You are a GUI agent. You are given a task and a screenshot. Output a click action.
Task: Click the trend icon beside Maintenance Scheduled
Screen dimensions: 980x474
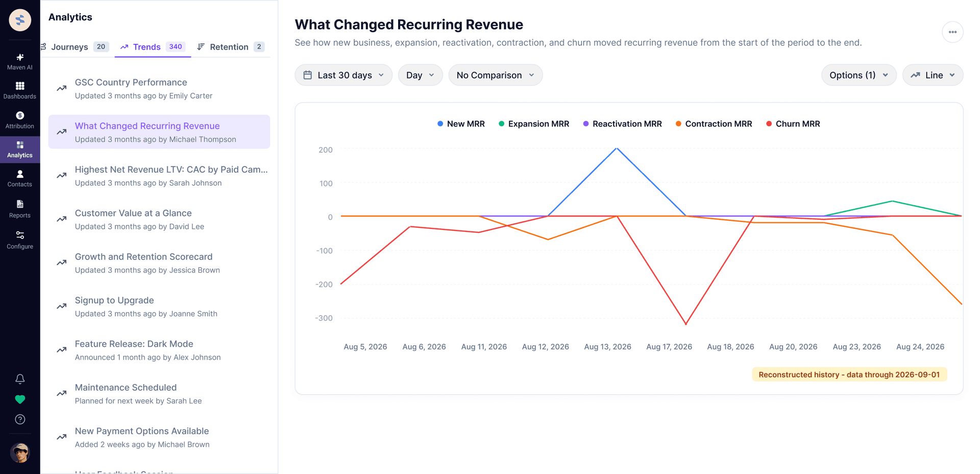pos(62,393)
